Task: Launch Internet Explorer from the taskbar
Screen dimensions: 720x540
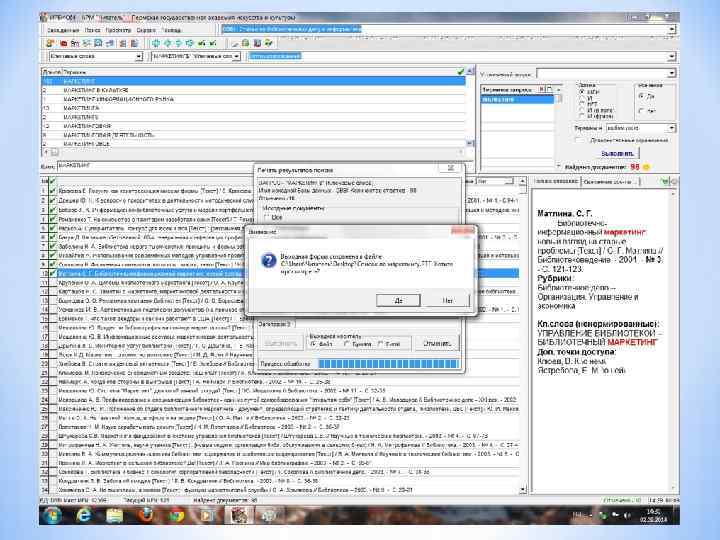Action: [x=84, y=515]
